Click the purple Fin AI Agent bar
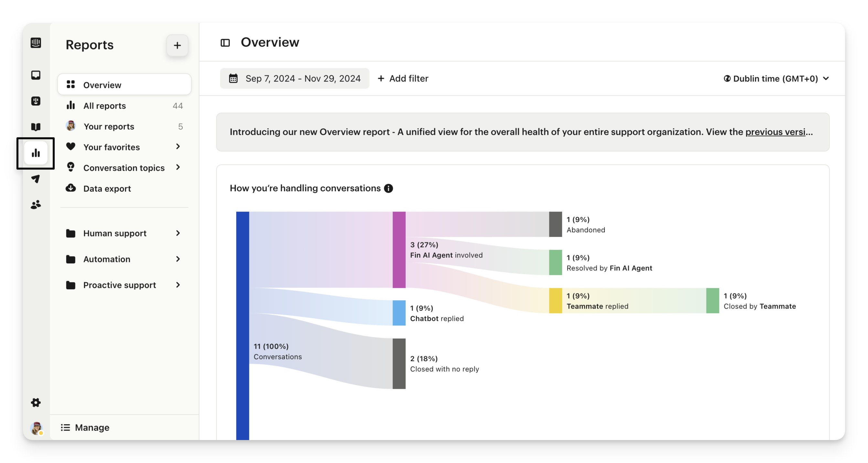868x463 pixels. click(399, 249)
